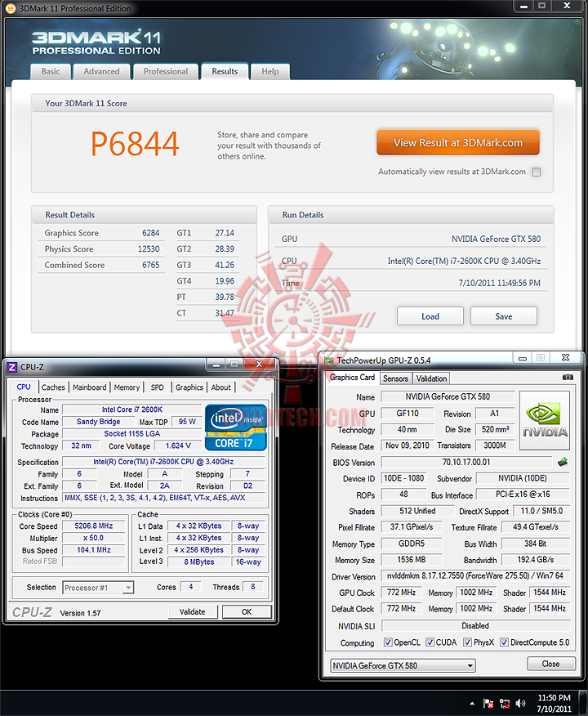Viewport: 588px width, 716px height.
Task: Click the BIOS Version field 70.10.17.00.01
Action: 466,462
